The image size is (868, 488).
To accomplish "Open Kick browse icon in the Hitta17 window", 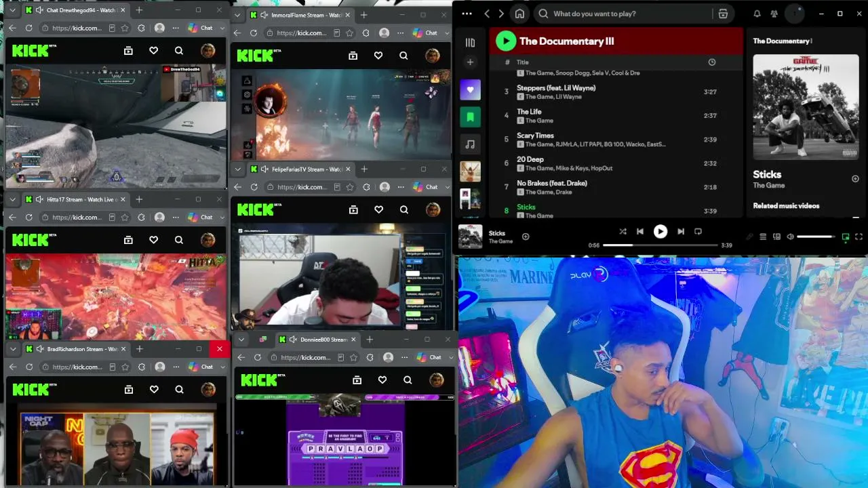I will (x=128, y=239).
